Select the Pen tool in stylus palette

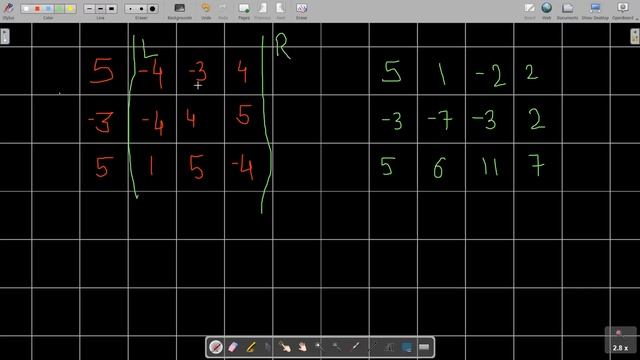tap(216, 347)
